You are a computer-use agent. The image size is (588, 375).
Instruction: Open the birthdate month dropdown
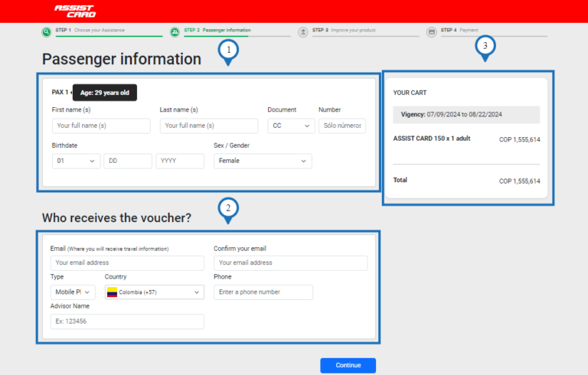click(x=76, y=161)
